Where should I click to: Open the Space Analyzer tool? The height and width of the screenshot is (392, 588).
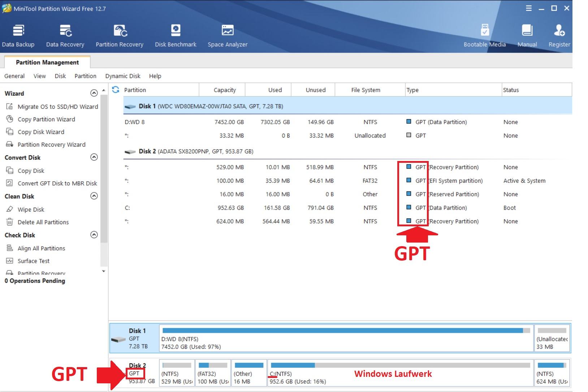pyautogui.click(x=228, y=36)
